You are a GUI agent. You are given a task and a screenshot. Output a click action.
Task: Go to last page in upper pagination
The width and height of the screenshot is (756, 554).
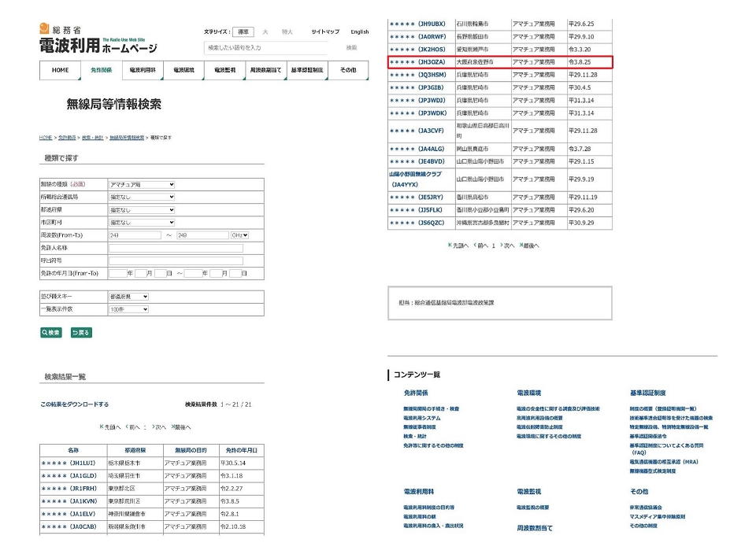181,427
